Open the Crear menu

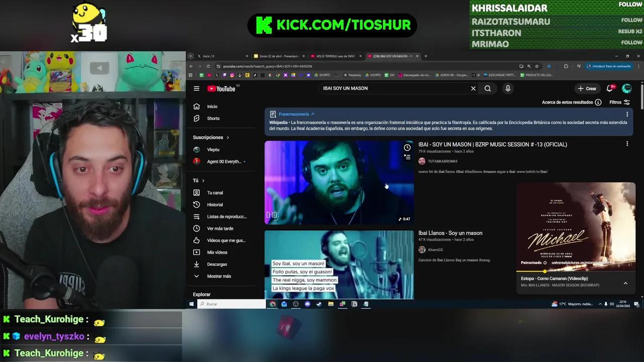coord(587,88)
